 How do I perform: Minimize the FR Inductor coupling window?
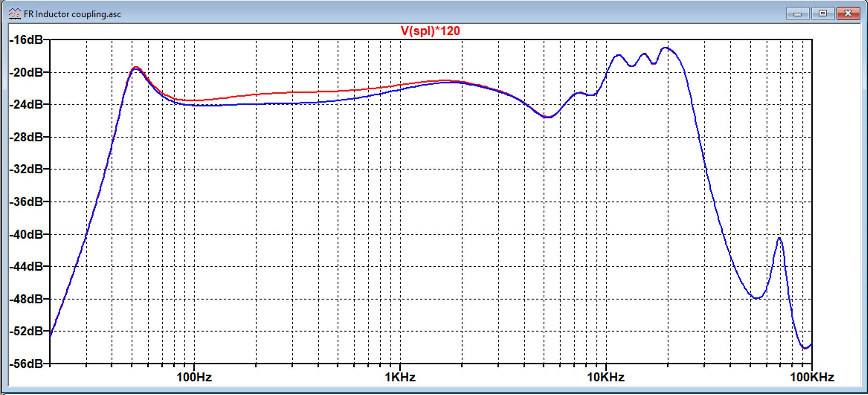(797, 14)
